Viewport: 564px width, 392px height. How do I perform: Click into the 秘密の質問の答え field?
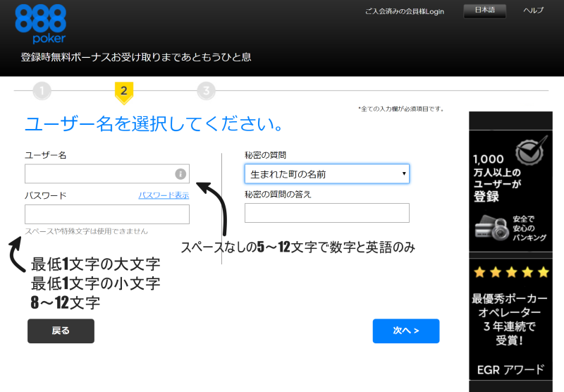(326, 213)
